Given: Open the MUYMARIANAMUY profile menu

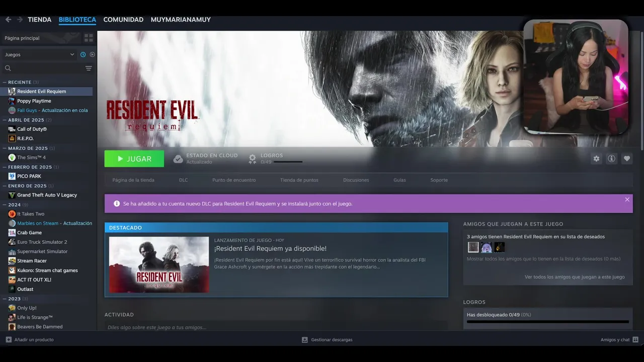Looking at the screenshot, I should point(181,20).
